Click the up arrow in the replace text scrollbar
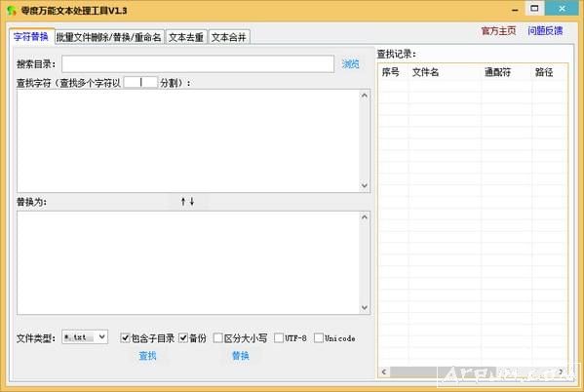The width and height of the screenshot is (584, 392). pos(365,216)
